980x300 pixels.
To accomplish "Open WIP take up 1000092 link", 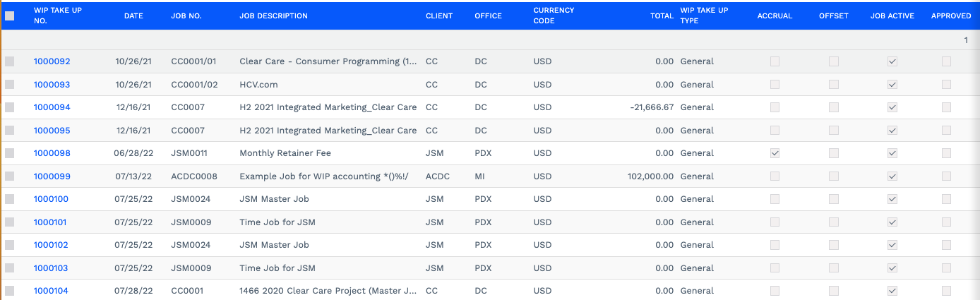I will [52, 61].
